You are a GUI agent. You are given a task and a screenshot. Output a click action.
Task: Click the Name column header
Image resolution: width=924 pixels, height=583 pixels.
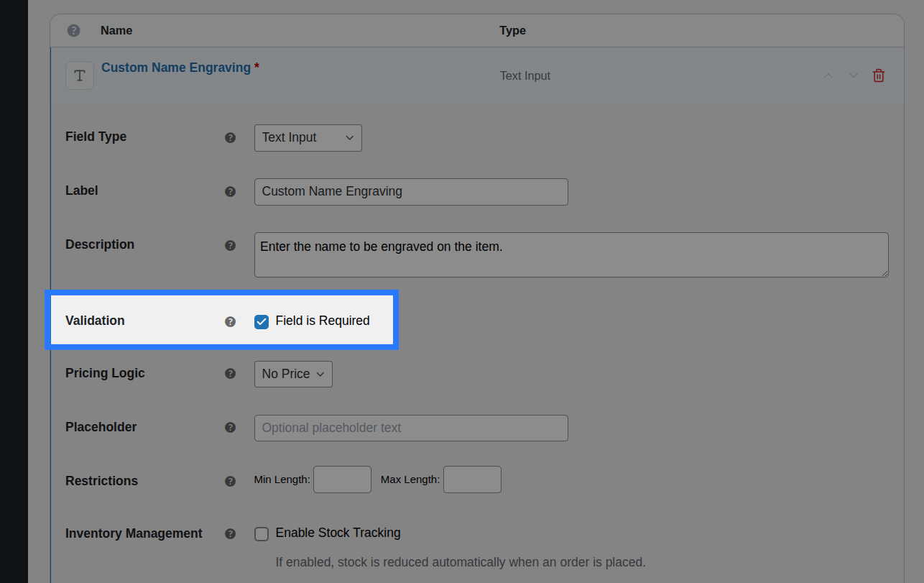coord(116,30)
